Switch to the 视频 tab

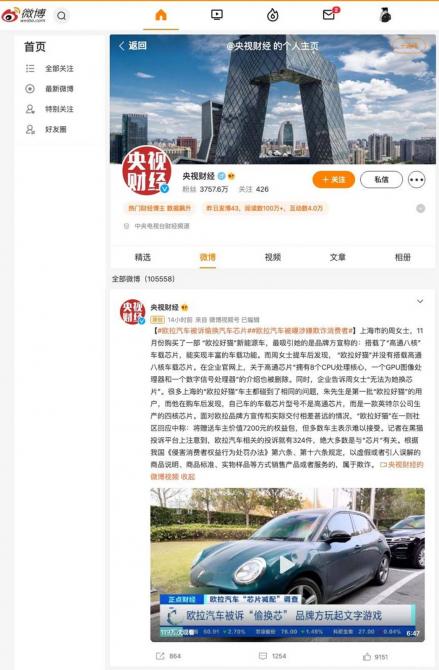click(x=273, y=257)
